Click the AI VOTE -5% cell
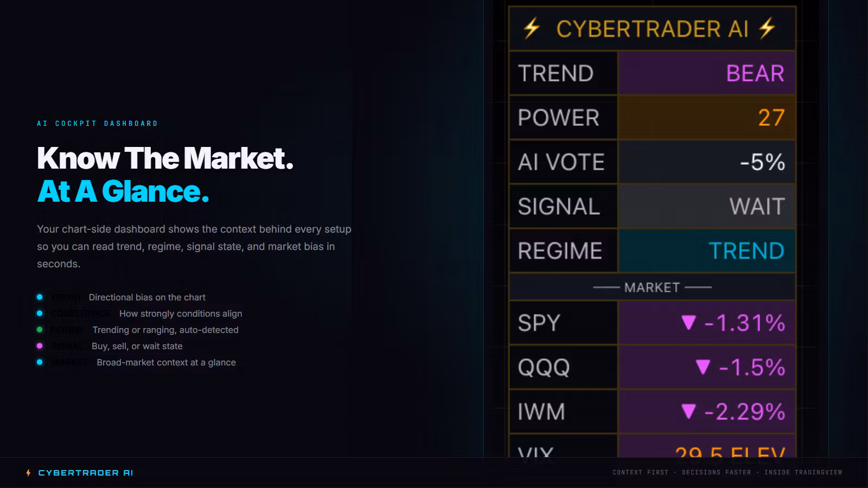This screenshot has height=488, width=868. click(762, 162)
